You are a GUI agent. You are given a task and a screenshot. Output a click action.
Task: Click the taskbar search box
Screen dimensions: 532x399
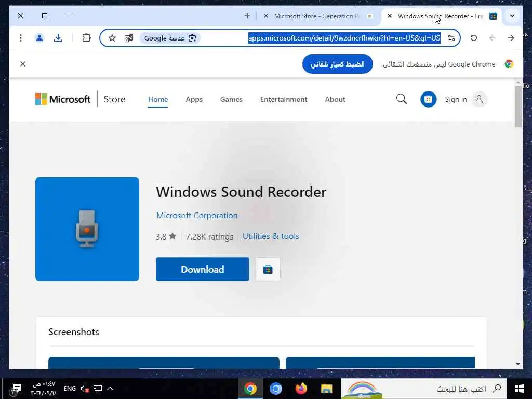pos(424,389)
